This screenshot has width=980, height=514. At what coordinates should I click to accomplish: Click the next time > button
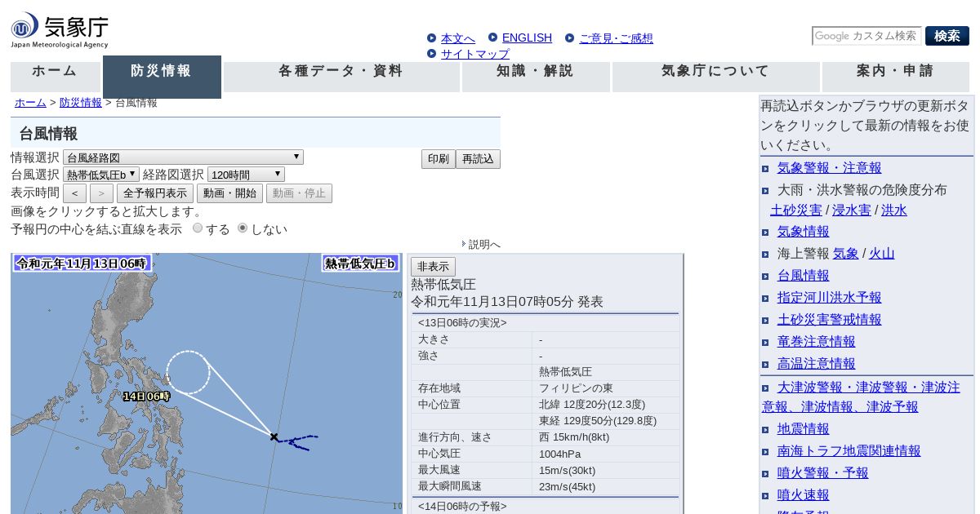click(101, 193)
